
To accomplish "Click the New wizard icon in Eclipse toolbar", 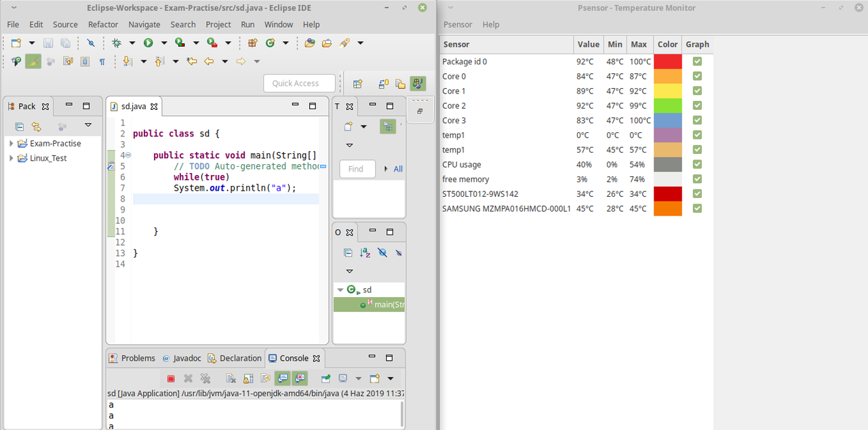I will pyautogui.click(x=16, y=43).
